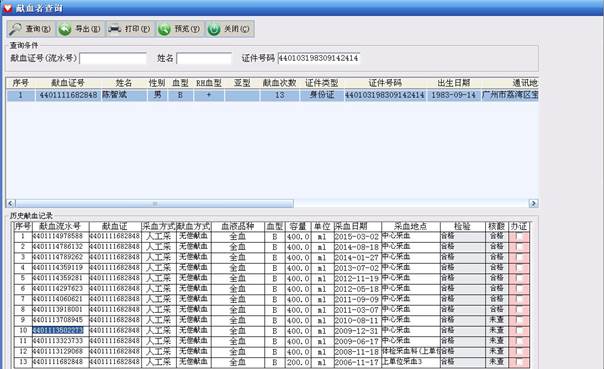Select serial number 4401114978588
Screen dimensions: 604x369
tap(60, 236)
